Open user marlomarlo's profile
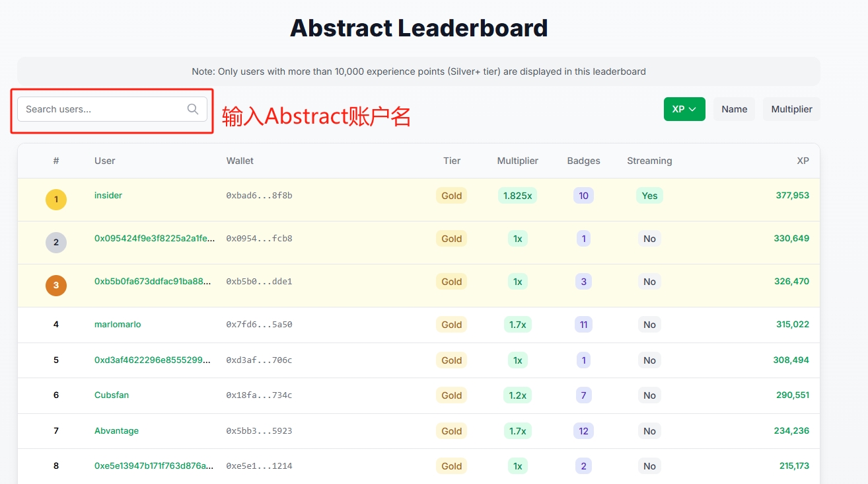Screen dimensions: 868x484 click(118, 325)
